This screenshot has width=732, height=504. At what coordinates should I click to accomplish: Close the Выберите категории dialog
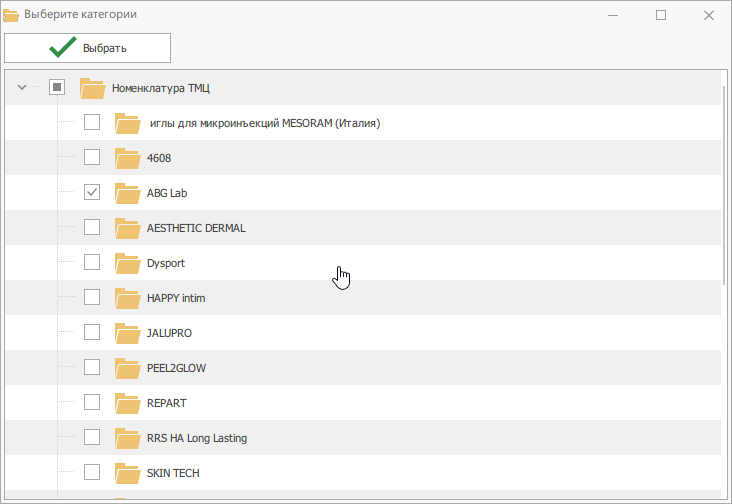[x=709, y=15]
